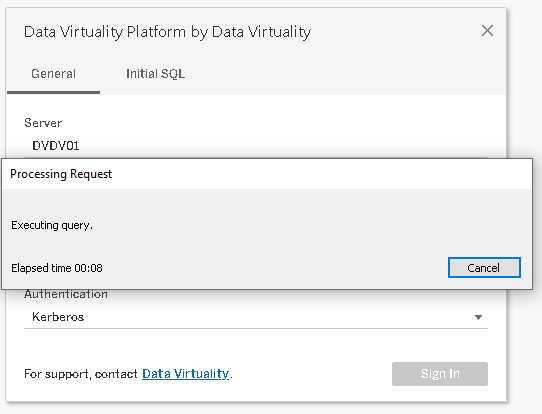542x414 pixels.
Task: Cancel the executing query
Action: coord(484,268)
